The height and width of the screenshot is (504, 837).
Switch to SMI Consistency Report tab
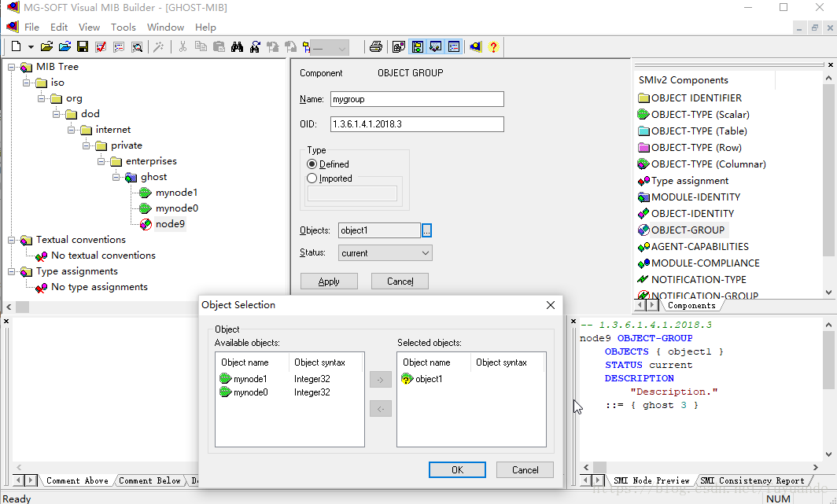pos(752,480)
